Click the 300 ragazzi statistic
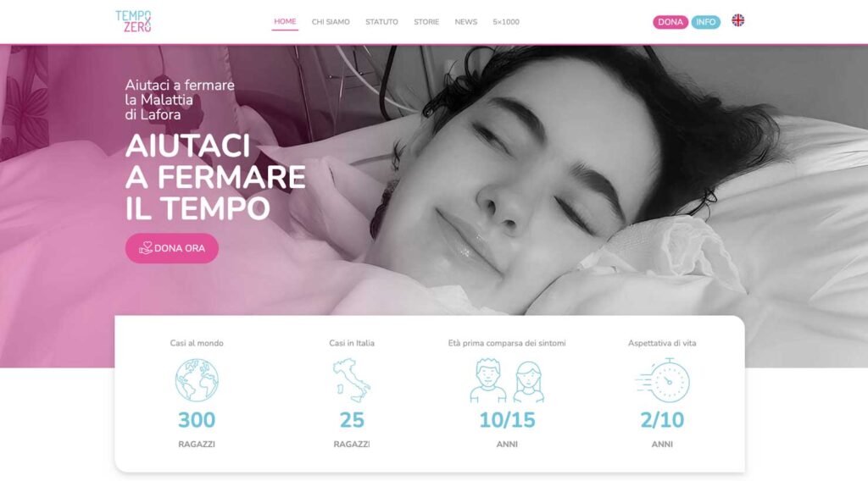 197,420
